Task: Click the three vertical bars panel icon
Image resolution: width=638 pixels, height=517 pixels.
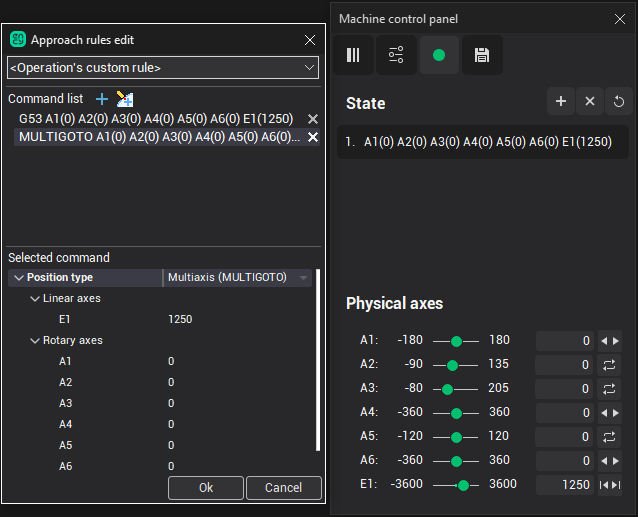Action: click(x=353, y=55)
